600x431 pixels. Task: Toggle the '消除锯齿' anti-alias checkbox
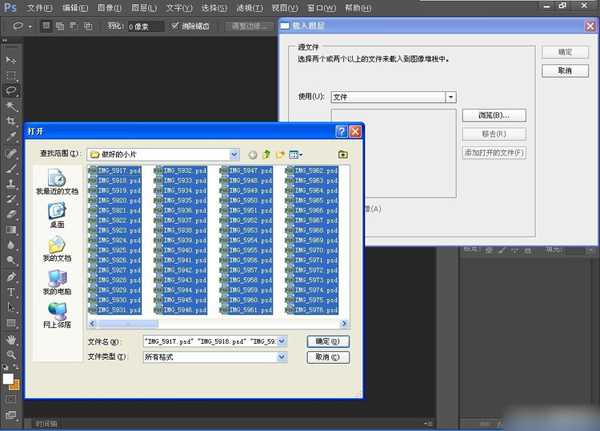tap(176, 26)
